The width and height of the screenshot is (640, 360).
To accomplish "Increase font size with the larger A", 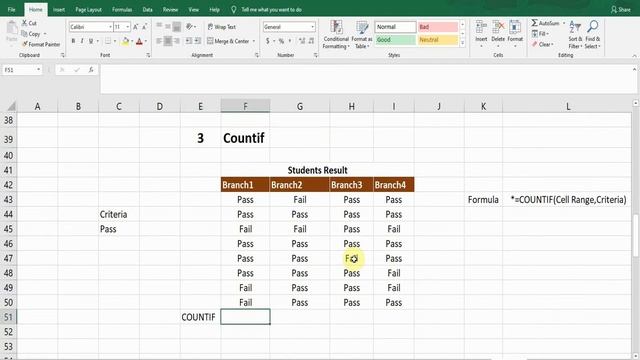I will (136, 27).
